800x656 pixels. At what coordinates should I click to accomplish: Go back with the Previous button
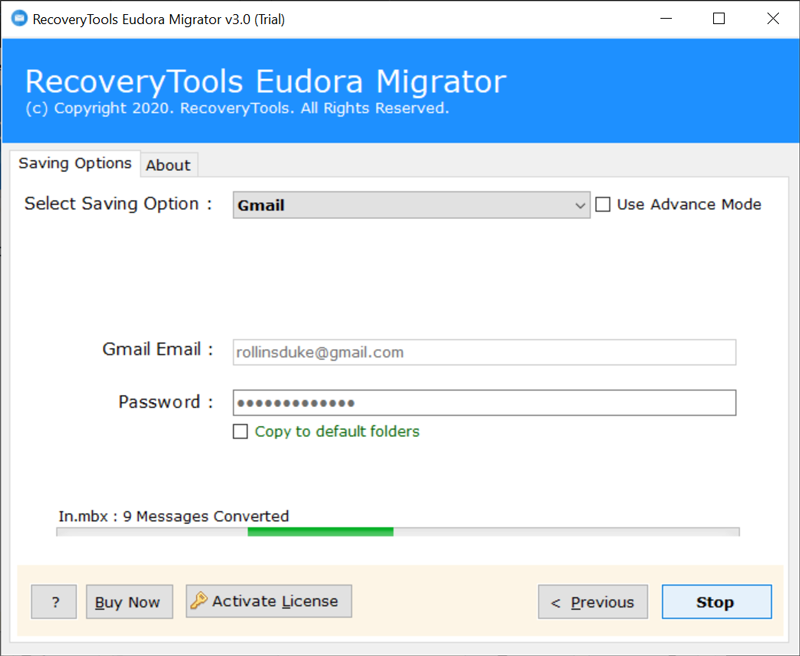click(593, 602)
